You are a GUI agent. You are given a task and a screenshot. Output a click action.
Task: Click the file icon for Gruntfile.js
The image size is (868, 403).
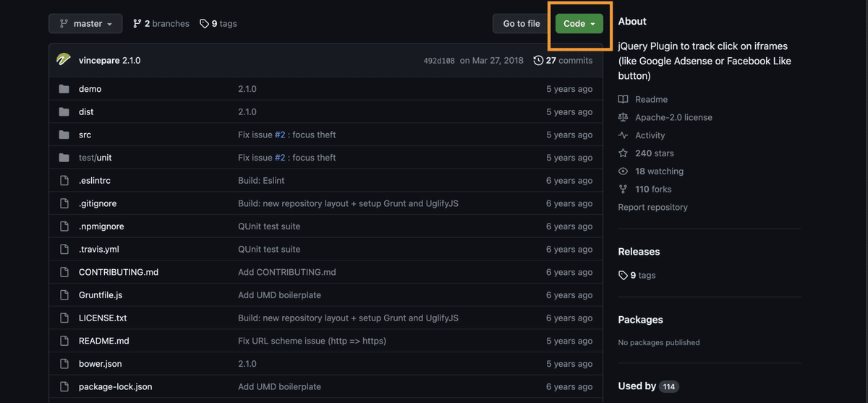64,295
